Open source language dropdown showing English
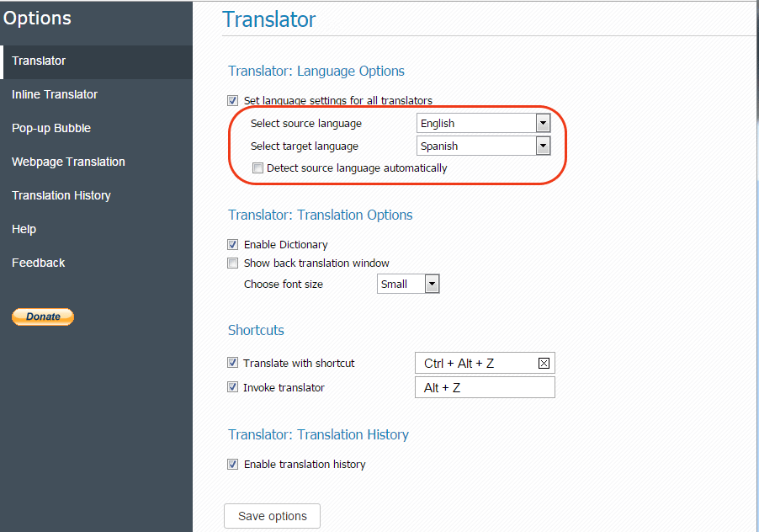This screenshot has height=532, width=759. pos(484,123)
